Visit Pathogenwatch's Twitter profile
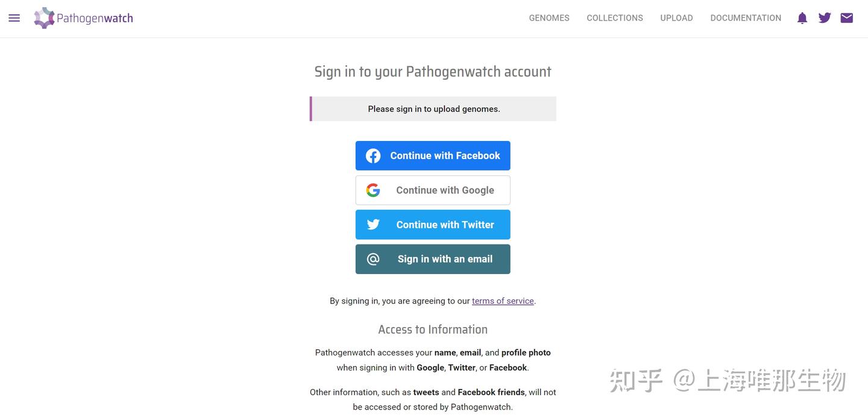The image size is (868, 415). (x=824, y=17)
